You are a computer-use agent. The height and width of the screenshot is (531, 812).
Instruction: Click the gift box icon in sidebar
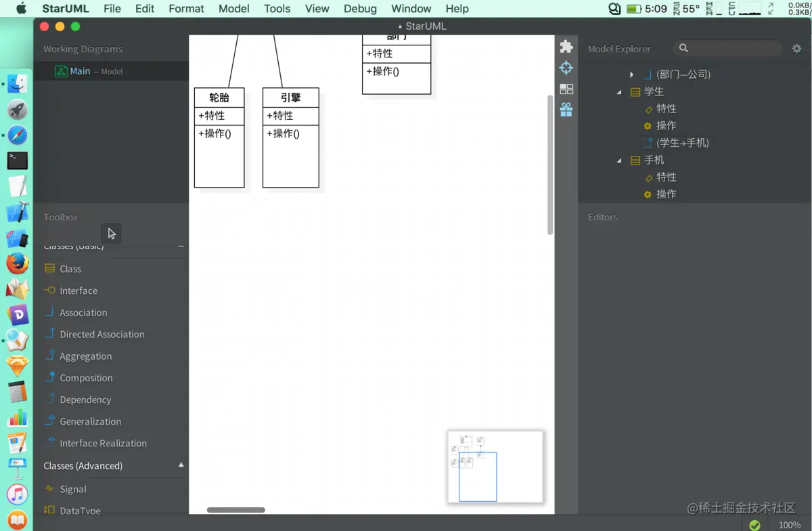click(566, 110)
